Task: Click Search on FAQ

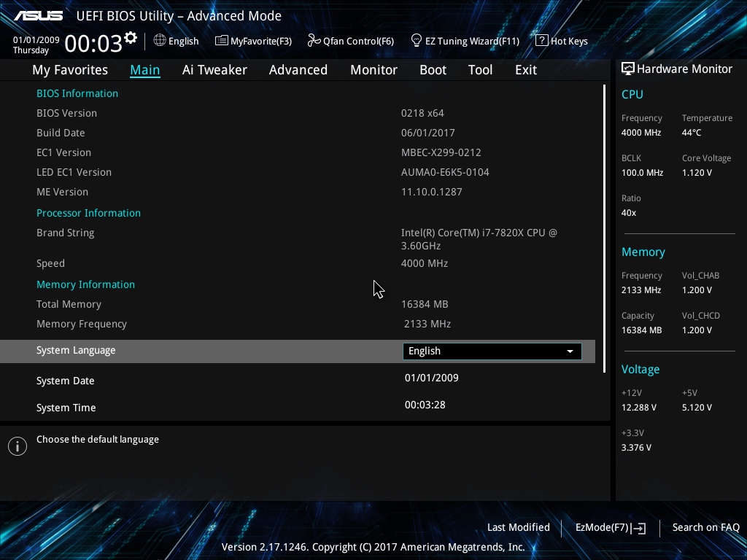Action: pos(705,528)
